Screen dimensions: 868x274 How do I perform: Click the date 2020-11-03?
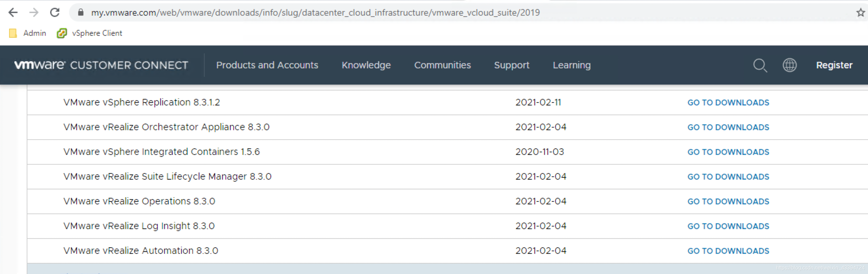(x=540, y=152)
